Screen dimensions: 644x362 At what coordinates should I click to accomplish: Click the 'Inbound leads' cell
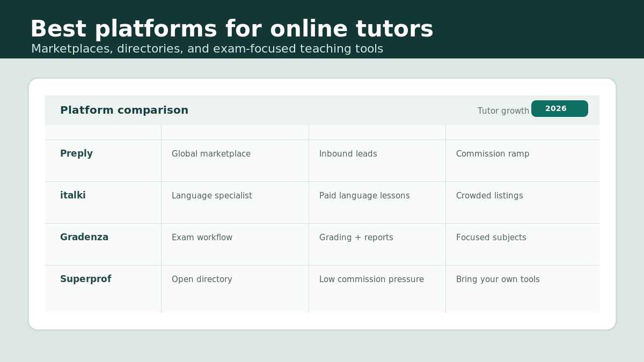tap(348, 154)
